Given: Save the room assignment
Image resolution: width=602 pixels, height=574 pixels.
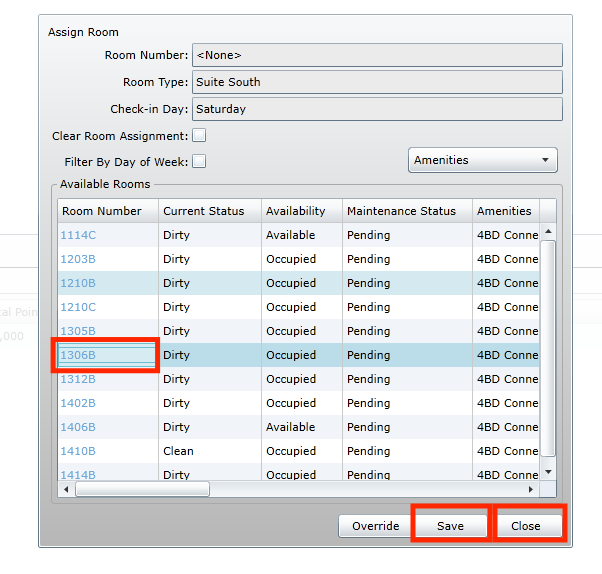Looking at the screenshot, I should point(450,526).
